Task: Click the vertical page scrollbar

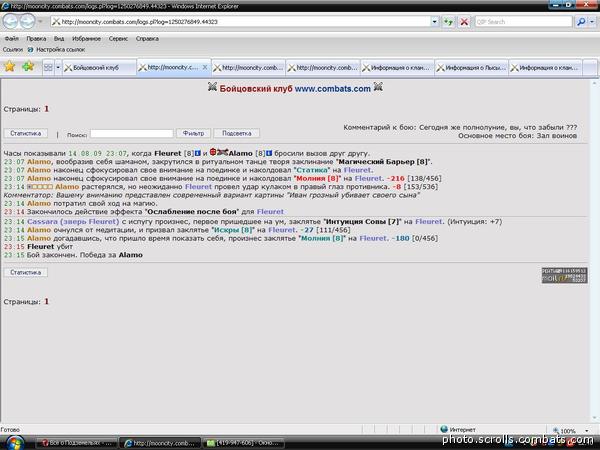Action: [x=595, y=251]
